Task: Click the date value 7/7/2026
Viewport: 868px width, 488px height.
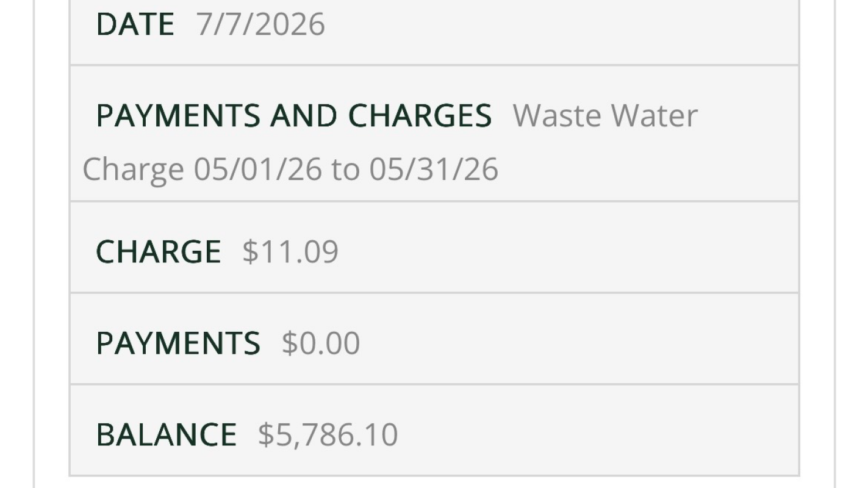Action: coord(260,24)
